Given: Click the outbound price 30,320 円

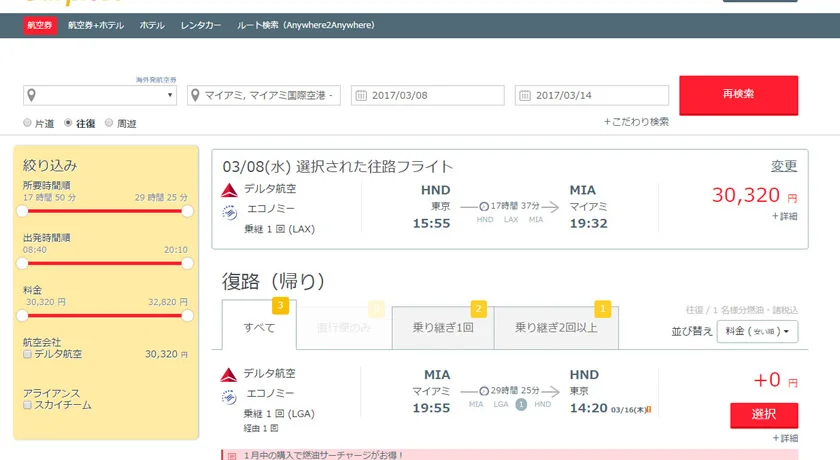Looking at the screenshot, I should coord(754,195).
